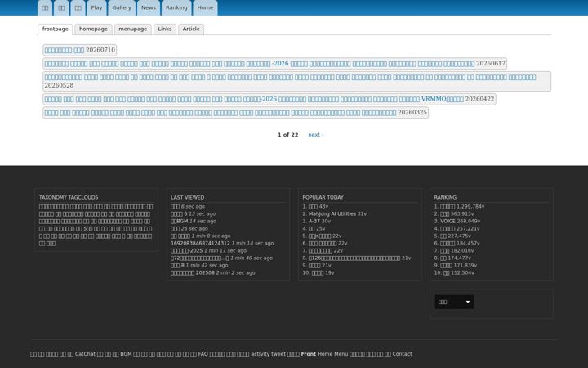Click the bold Front link in footer

(x=308, y=354)
